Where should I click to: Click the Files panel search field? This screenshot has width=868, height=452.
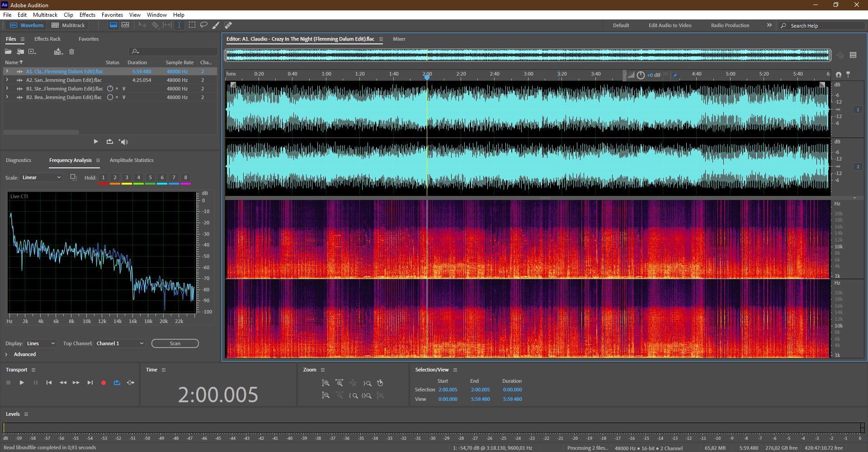pyautogui.click(x=173, y=52)
